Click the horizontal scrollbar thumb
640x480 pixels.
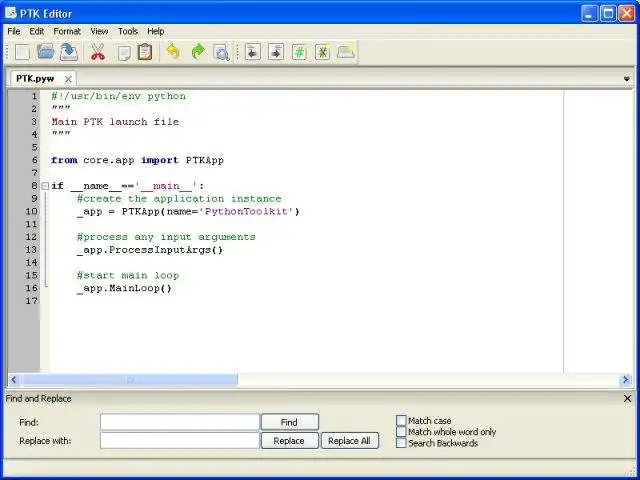129,380
